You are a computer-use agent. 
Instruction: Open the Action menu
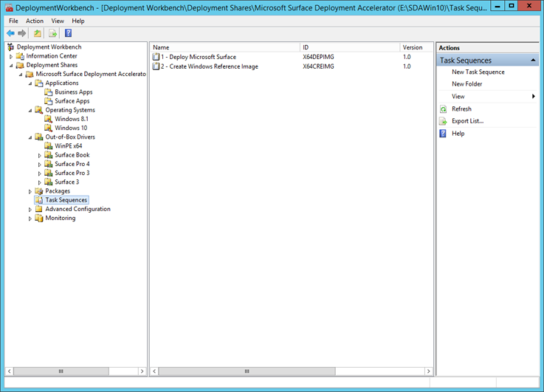[35, 21]
